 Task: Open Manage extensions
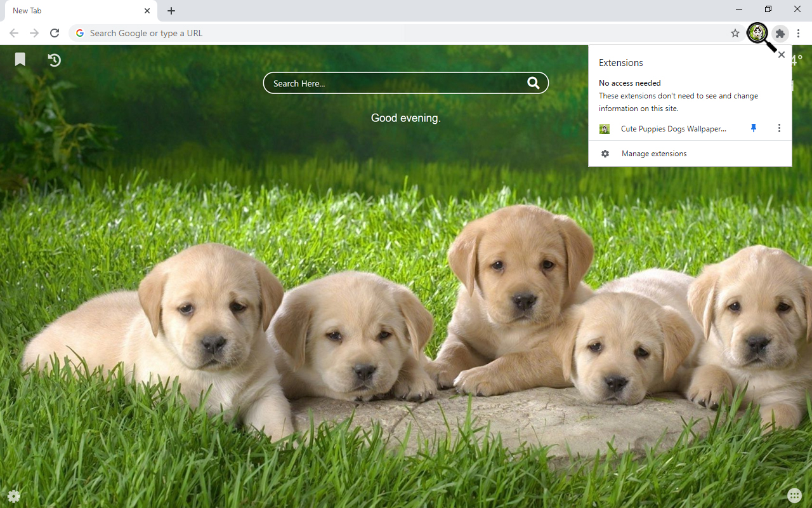[690, 154]
